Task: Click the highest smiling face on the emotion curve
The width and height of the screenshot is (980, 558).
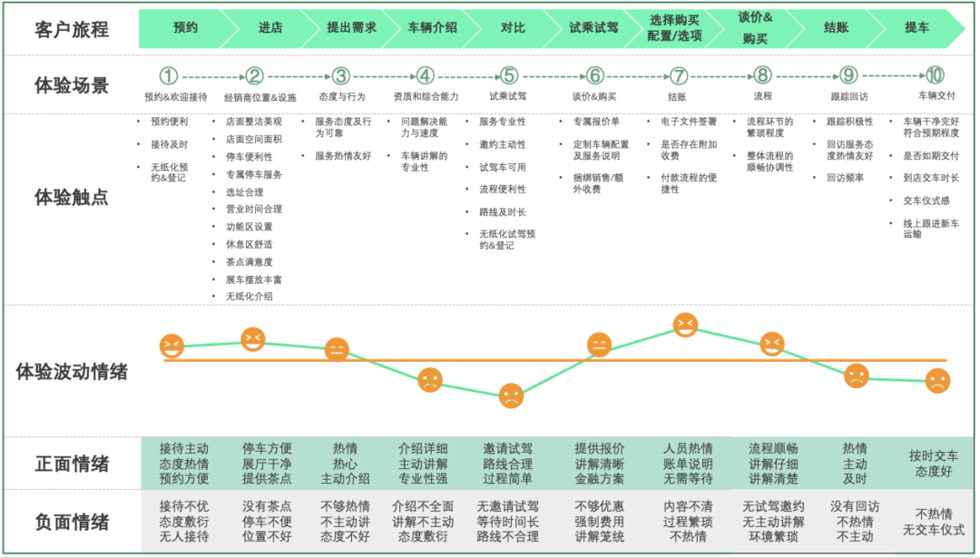Action: pyautogui.click(x=686, y=324)
